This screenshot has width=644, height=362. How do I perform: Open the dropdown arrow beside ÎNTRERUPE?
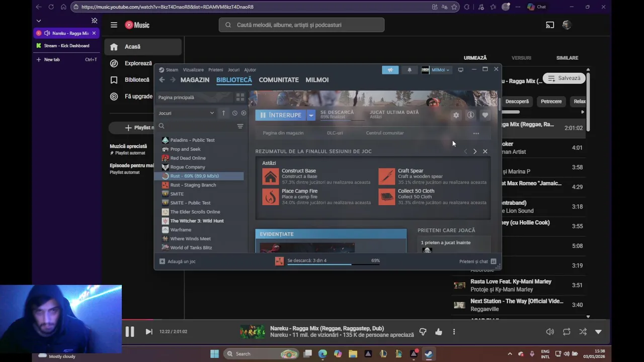pos(311,115)
